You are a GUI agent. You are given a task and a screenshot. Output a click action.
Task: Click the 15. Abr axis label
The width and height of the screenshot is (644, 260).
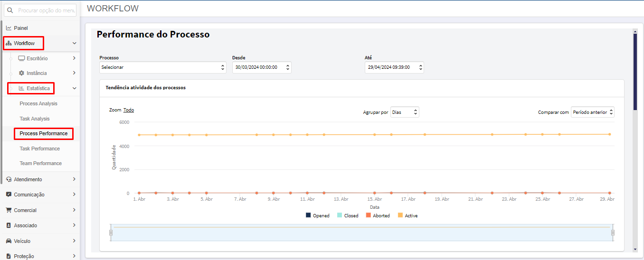[x=375, y=199]
